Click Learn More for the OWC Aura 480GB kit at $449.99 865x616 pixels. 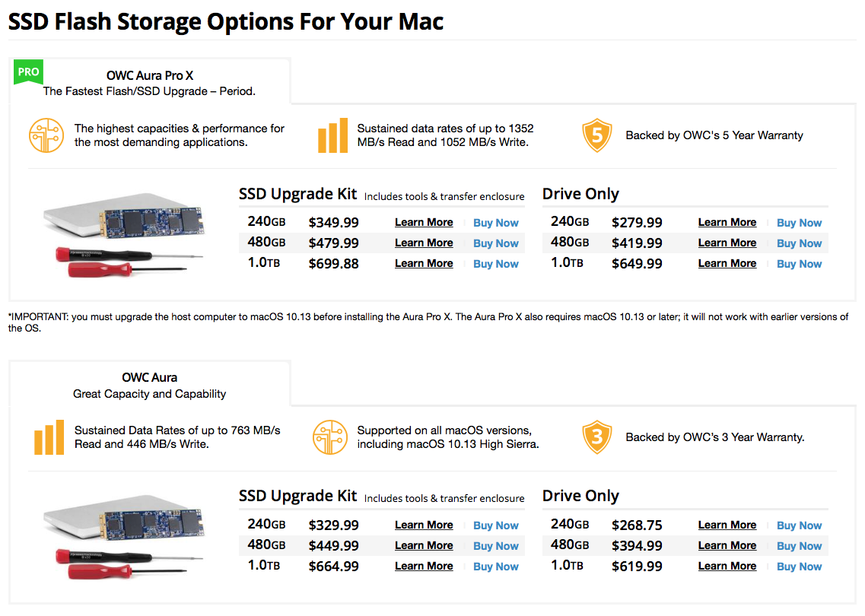tap(424, 545)
